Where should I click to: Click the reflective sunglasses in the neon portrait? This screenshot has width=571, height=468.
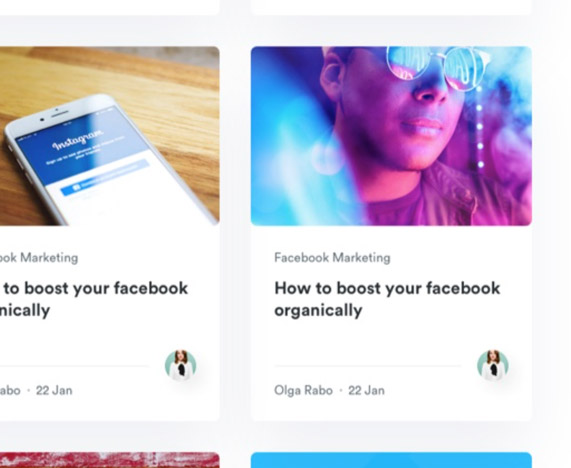click(x=437, y=67)
